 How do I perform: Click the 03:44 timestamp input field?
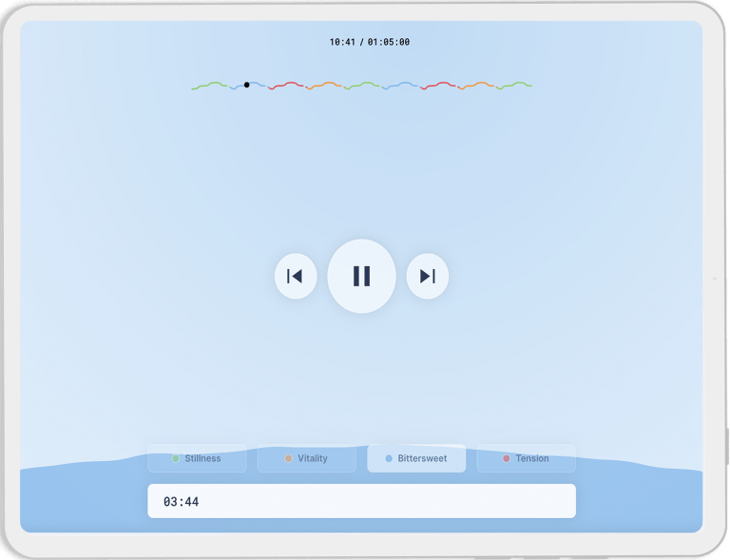tap(361, 501)
